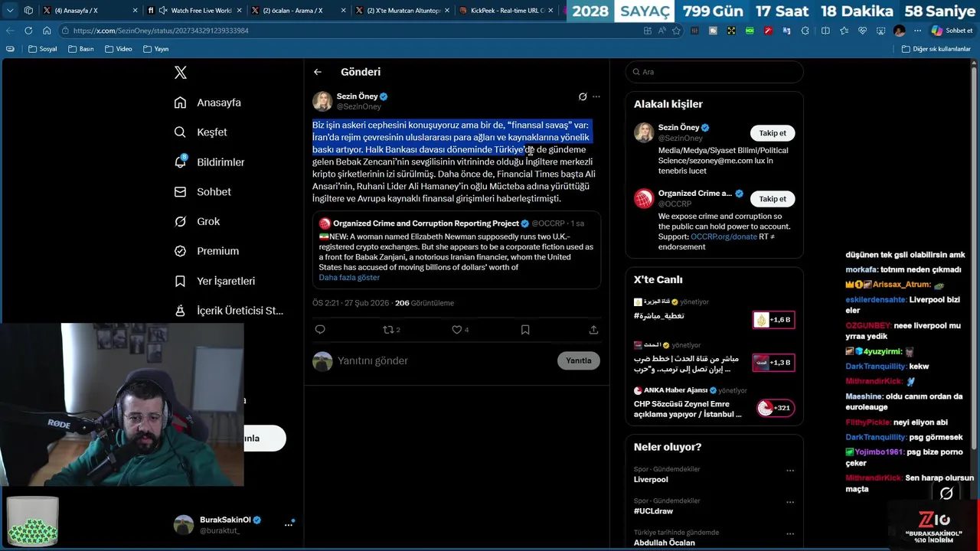980x551 pixels.
Task: Open BurakSakinOl account menu dots
Action: [289, 525]
